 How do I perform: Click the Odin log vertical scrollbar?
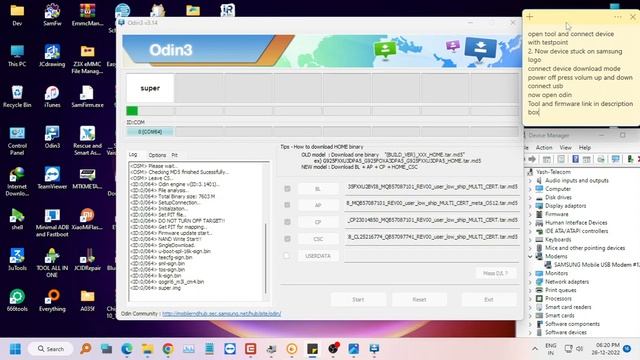coord(266,258)
